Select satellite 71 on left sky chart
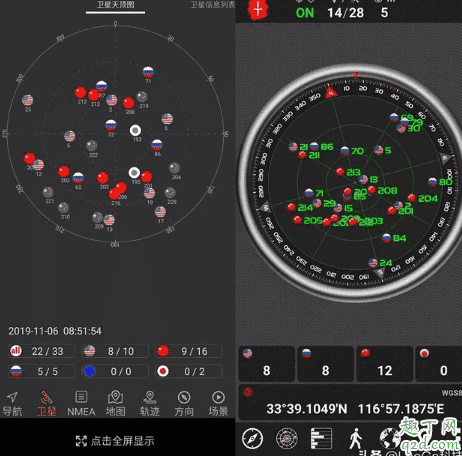This screenshot has width=462, height=456. click(x=148, y=72)
